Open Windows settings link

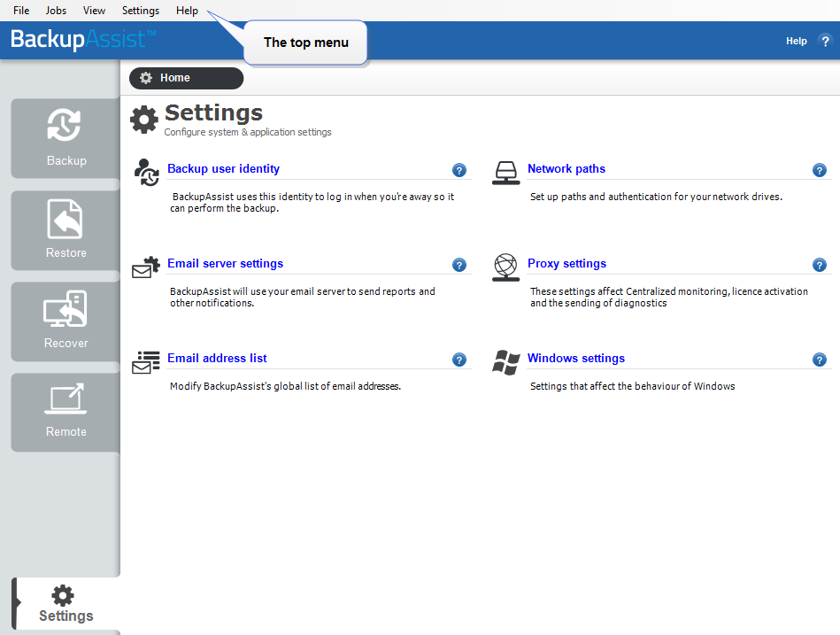[576, 359]
